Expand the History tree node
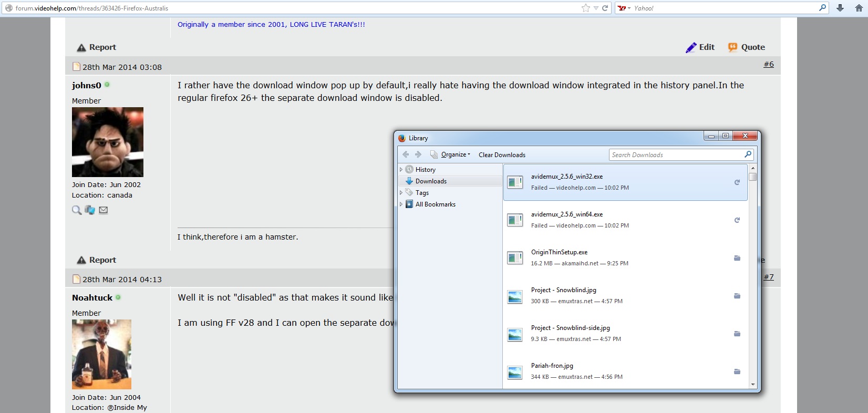 coord(401,170)
